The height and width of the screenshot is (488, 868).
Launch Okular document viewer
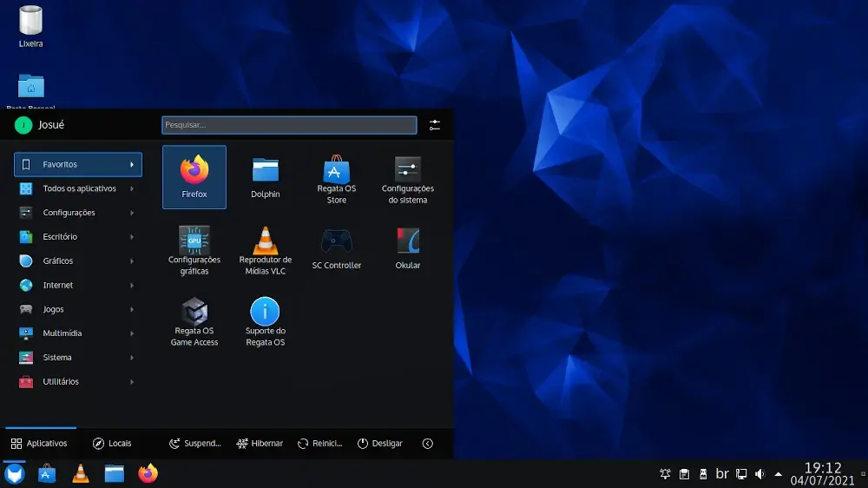(408, 247)
